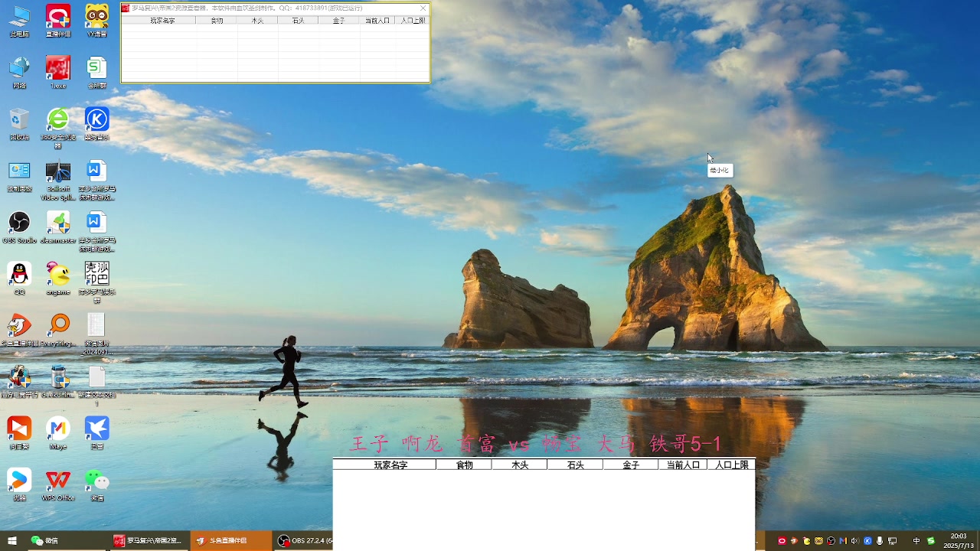Open the 浩方电竞平台 desktop shortcut
This screenshot has height=551, width=980.
click(x=19, y=382)
